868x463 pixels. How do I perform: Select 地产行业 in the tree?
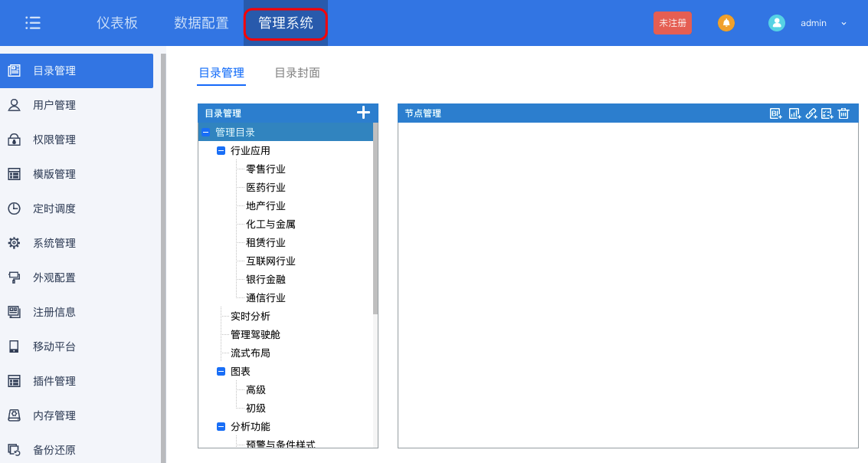(266, 205)
